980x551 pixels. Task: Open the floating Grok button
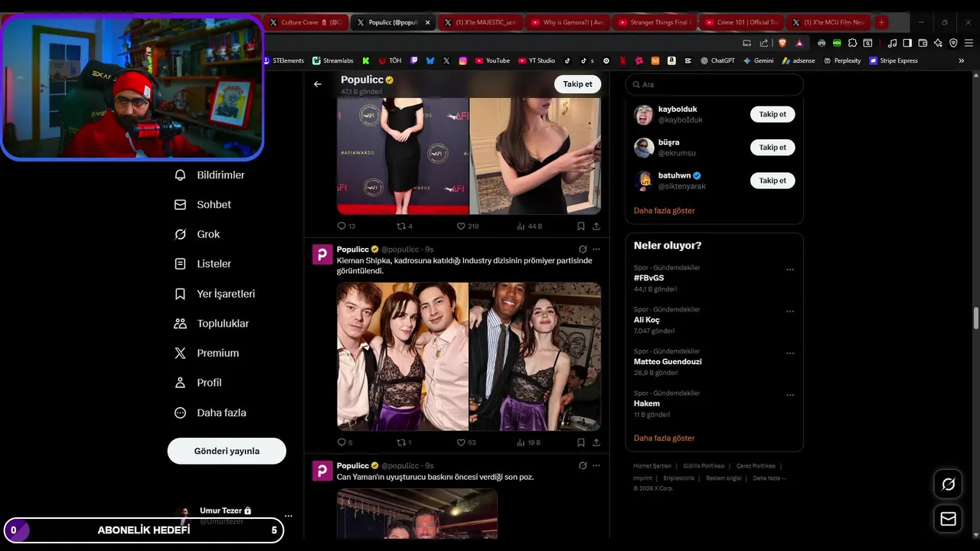pos(948,484)
